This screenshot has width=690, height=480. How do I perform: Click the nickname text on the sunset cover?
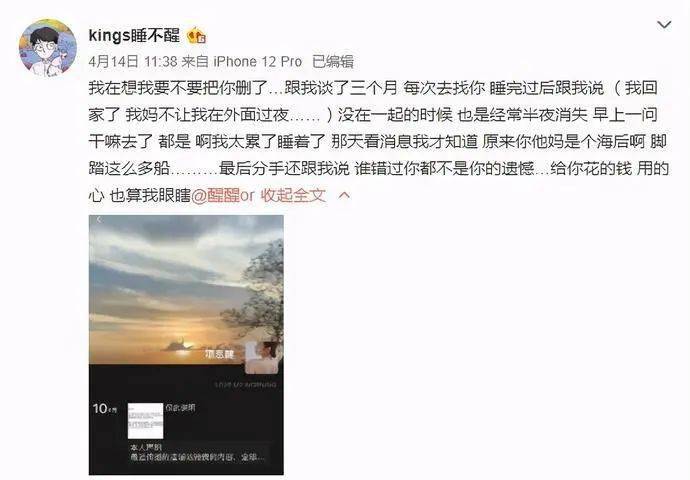pos(220,354)
